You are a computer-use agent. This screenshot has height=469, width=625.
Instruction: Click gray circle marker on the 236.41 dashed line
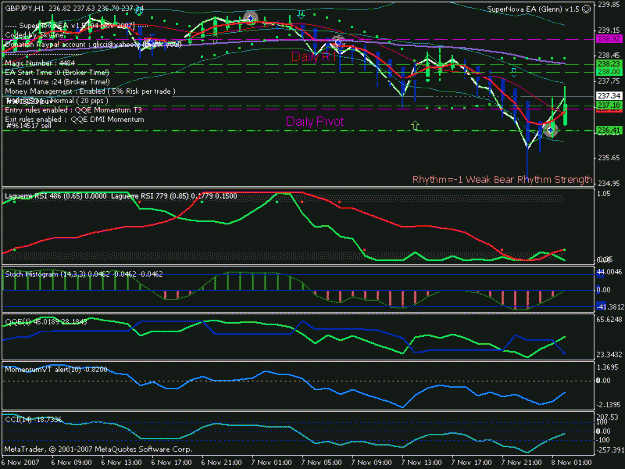pyautogui.click(x=550, y=130)
